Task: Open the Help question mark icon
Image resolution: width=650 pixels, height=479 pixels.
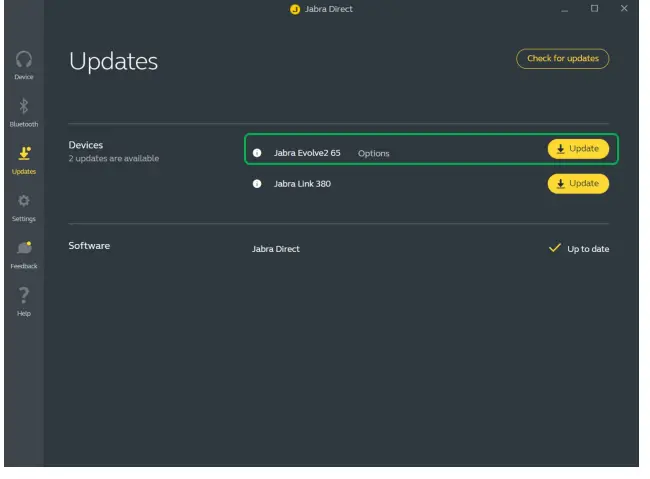Action: [x=24, y=295]
